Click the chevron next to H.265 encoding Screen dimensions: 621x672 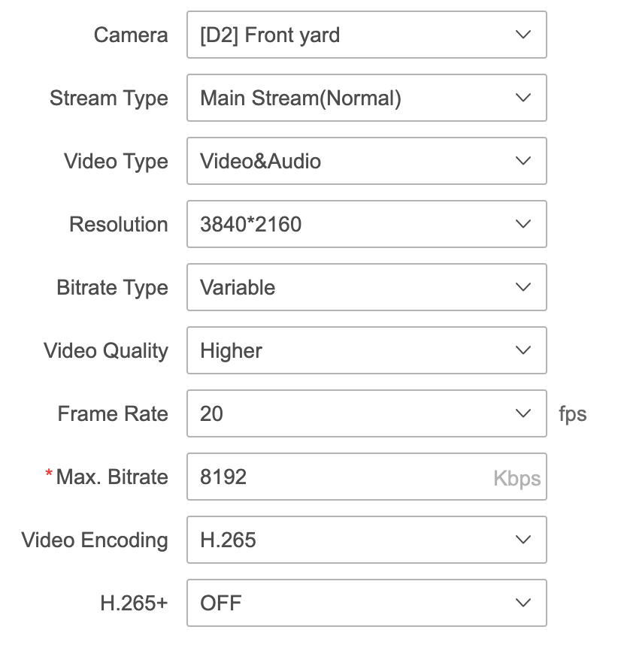click(x=523, y=540)
